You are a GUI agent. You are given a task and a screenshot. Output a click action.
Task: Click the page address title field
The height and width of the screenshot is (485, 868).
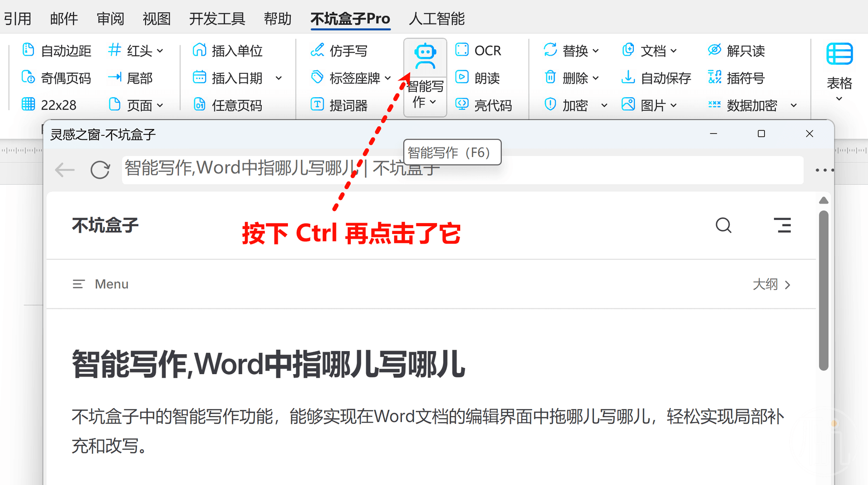point(462,170)
